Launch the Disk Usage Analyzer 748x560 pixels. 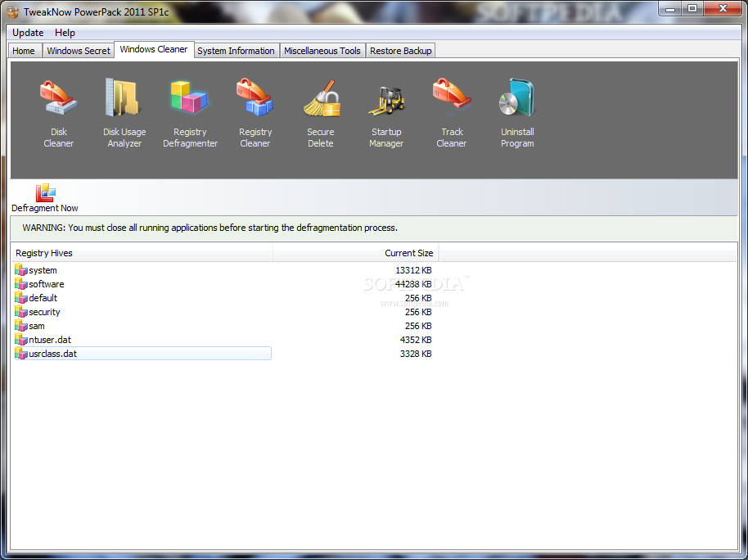point(124,114)
